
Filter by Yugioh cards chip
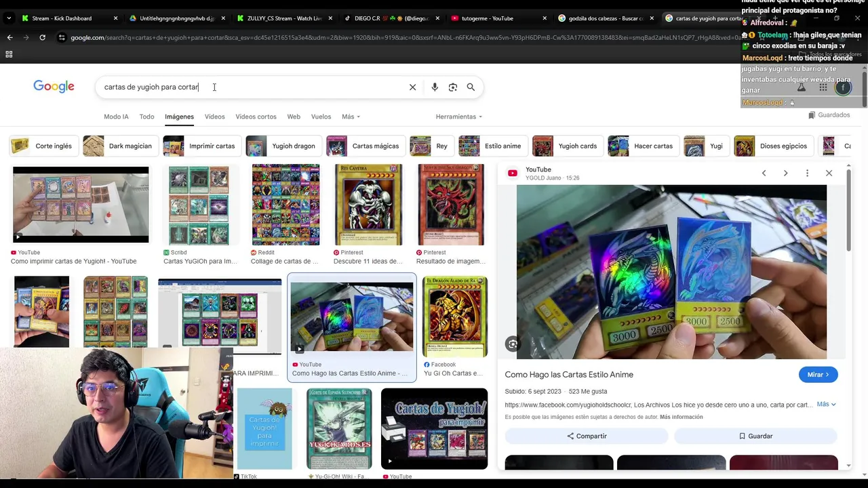click(x=566, y=146)
